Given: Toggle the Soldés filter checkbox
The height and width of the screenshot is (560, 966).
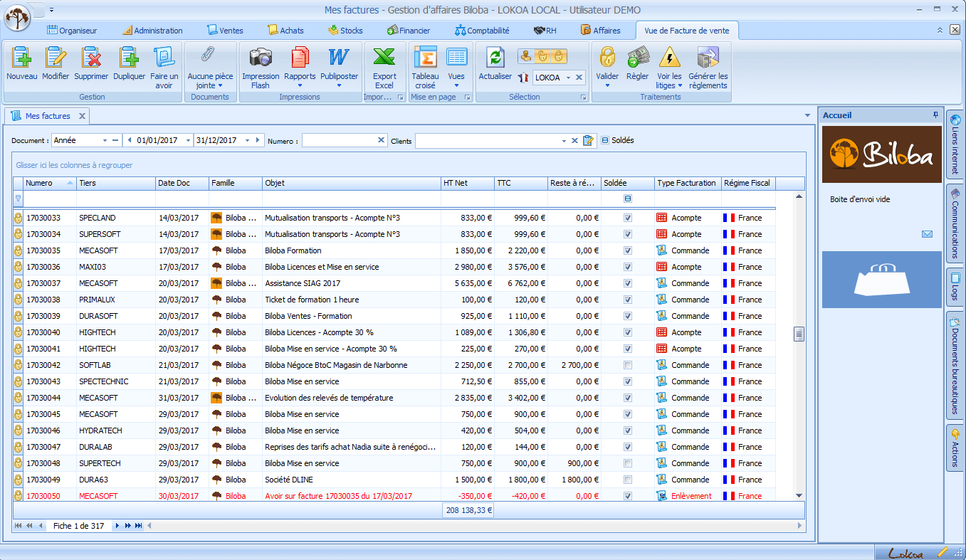Looking at the screenshot, I should click(x=605, y=140).
